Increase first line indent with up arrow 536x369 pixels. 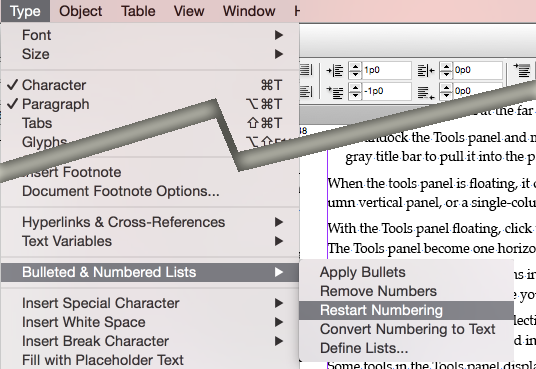point(355,88)
